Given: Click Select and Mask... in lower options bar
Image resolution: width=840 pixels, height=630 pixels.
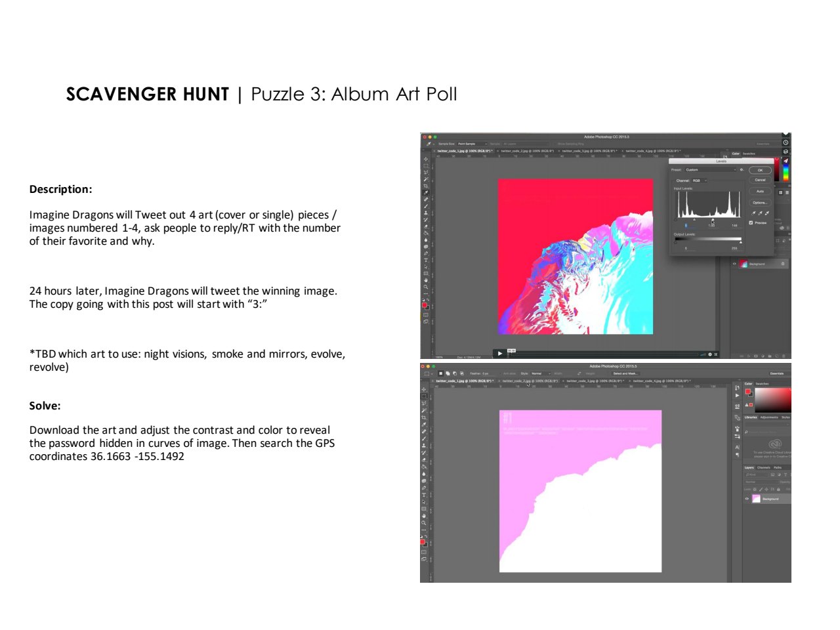Looking at the screenshot, I should tap(625, 373).
